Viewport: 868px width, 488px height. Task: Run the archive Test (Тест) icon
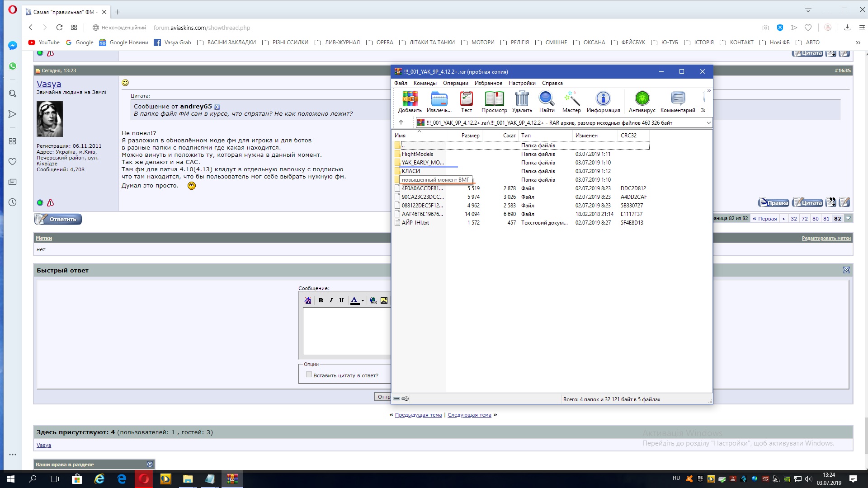click(466, 99)
